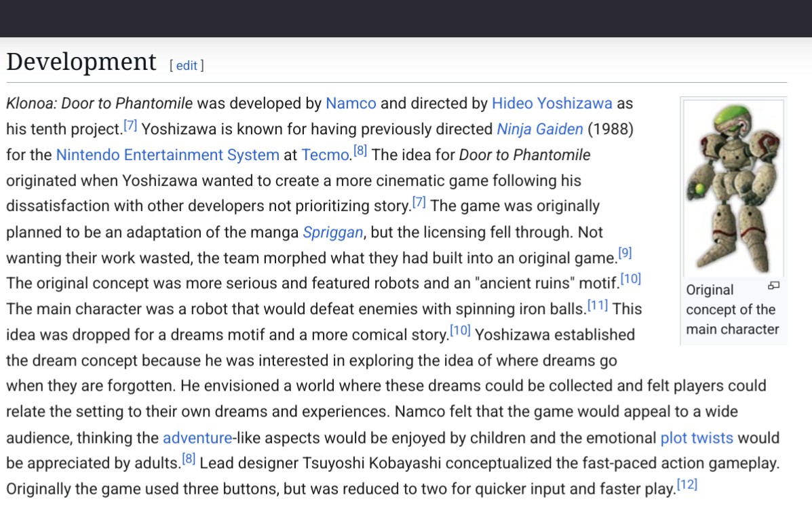Open citation 12 after 'faster play'
This screenshot has height=508, width=812.
687,484
